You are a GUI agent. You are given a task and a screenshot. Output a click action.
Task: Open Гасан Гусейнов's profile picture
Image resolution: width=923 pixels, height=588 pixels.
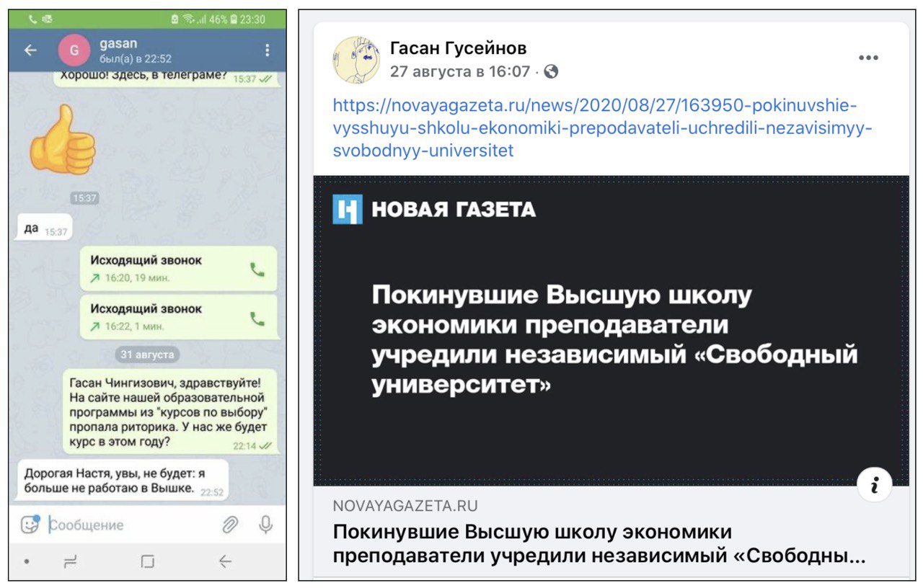point(356,60)
